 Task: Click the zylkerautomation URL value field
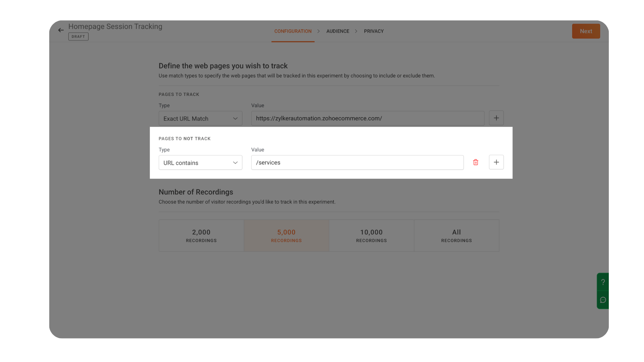pyautogui.click(x=368, y=118)
